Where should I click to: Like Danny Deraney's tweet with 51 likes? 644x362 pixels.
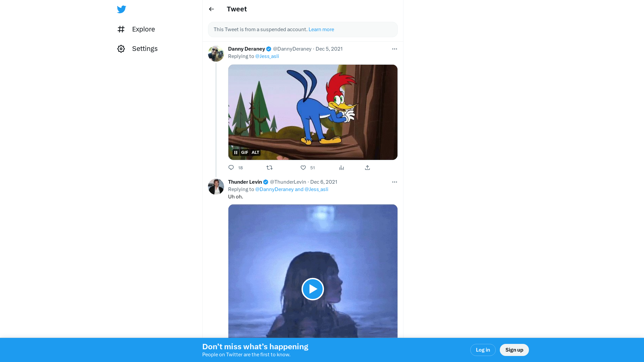308,168
